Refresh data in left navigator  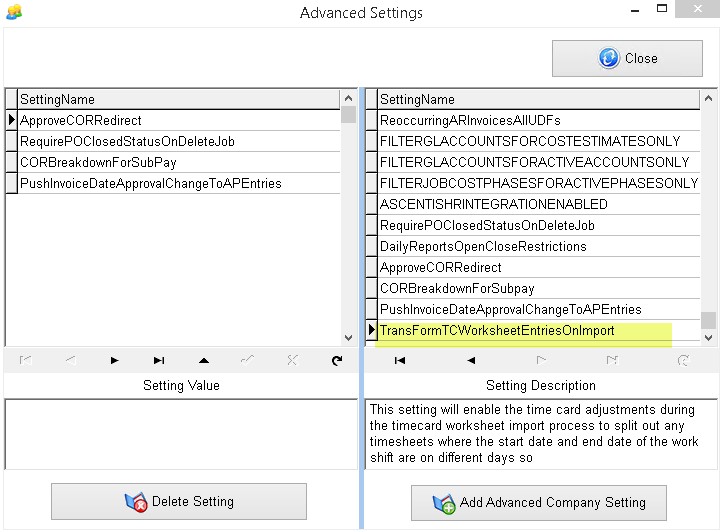[x=337, y=361]
